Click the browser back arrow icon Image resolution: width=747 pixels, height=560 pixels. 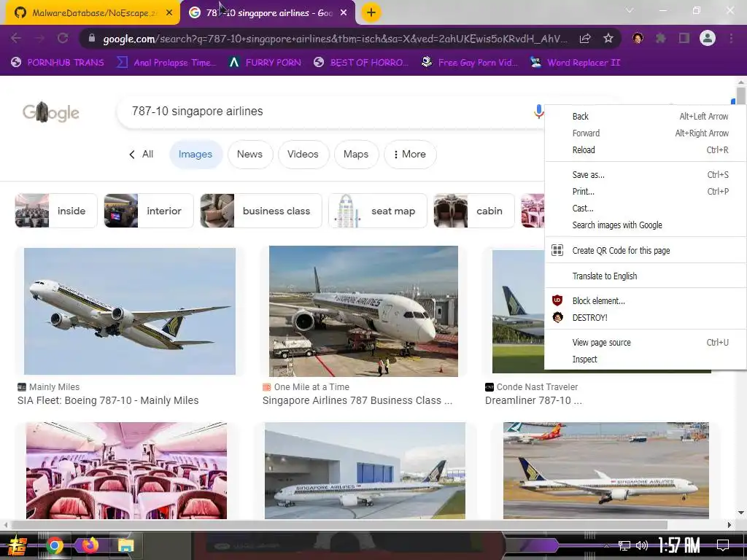coord(16,38)
